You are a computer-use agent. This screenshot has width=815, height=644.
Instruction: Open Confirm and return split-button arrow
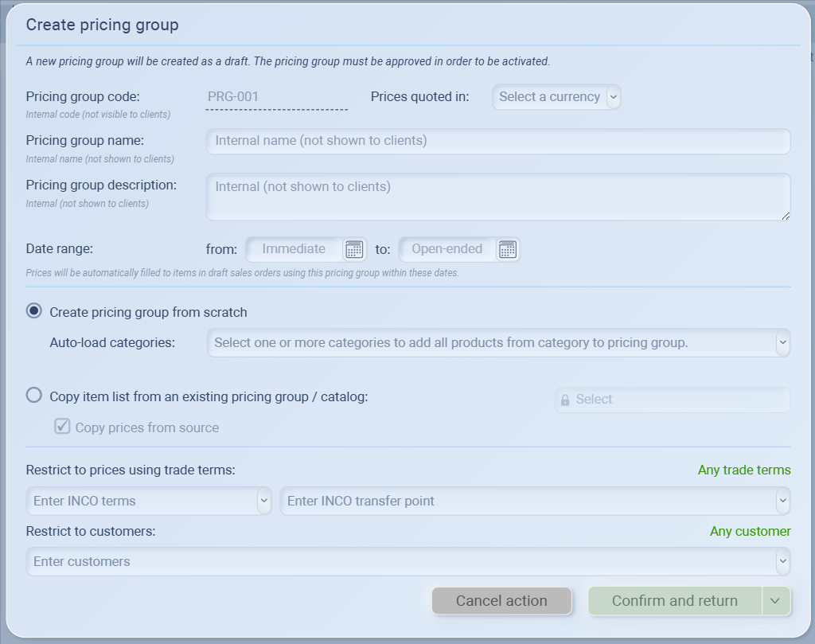[x=775, y=601]
